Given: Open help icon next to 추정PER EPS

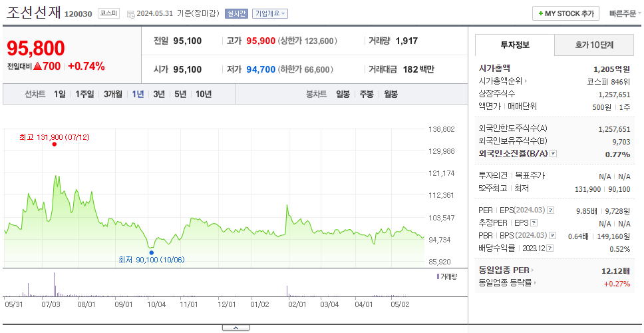Looking at the screenshot, I should click(x=534, y=223).
